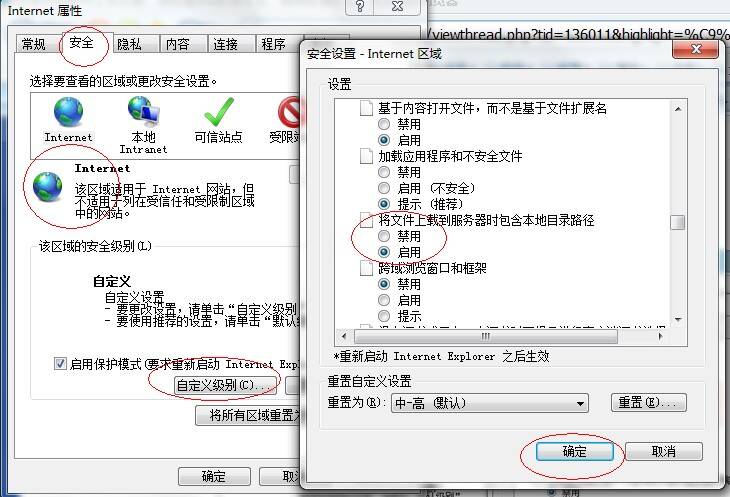
Task: Select the 本地 Intranet zone icon
Action: (x=143, y=112)
